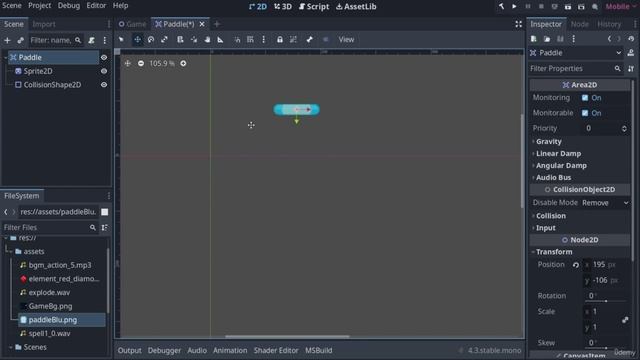Image resolution: width=640 pixels, height=360 pixels.
Task: Open the AssetLib workspace
Action: coord(356,7)
